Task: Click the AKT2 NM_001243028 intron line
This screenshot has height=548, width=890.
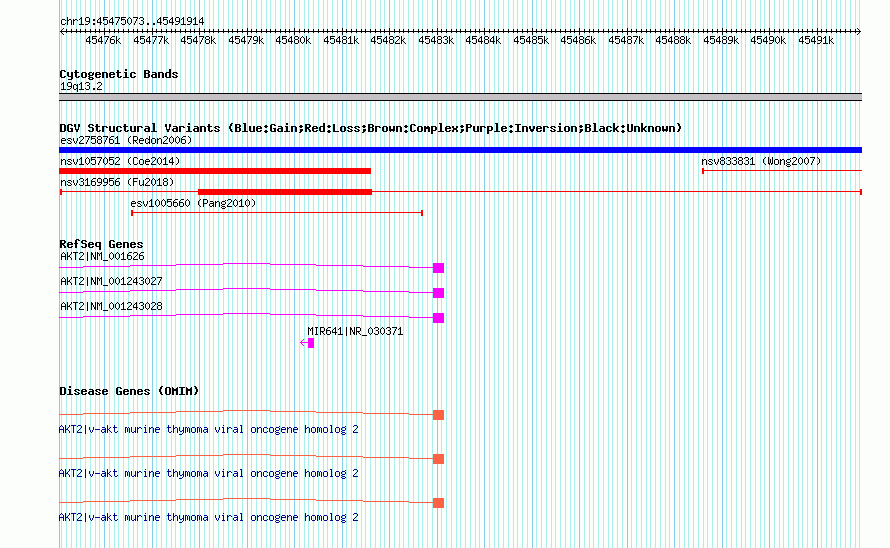Action: [246, 315]
